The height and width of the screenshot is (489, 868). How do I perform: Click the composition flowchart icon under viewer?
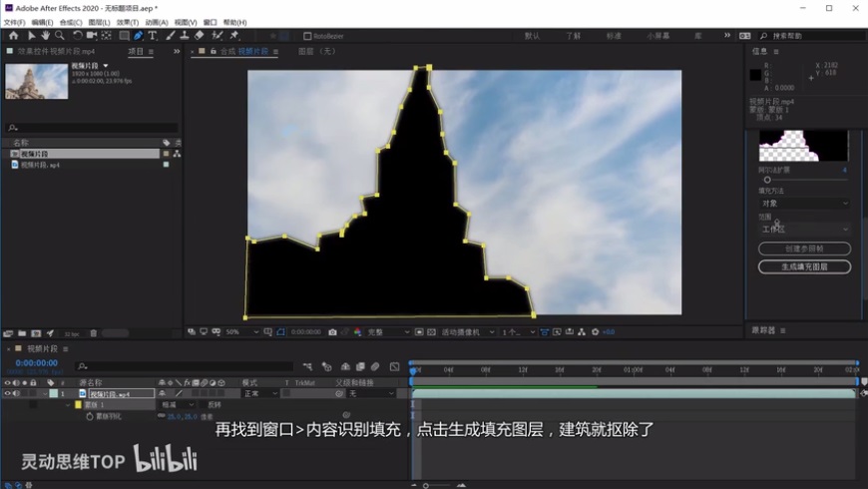tap(582, 332)
